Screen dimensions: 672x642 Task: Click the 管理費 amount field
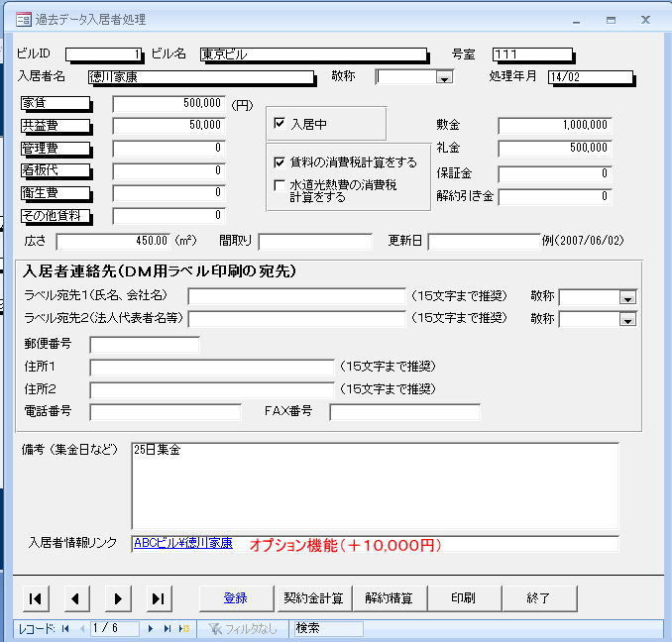(x=168, y=149)
